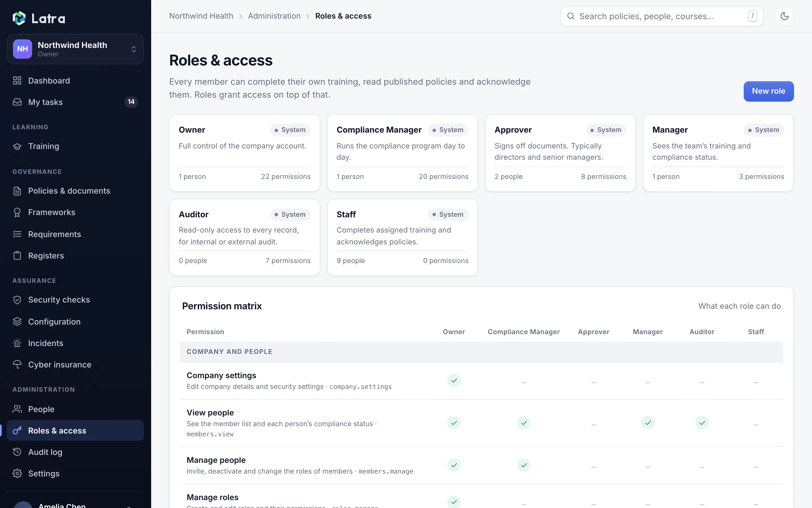This screenshot has height=508, width=812.
Task: Open the Compliance Manager role card
Action: pos(402,153)
